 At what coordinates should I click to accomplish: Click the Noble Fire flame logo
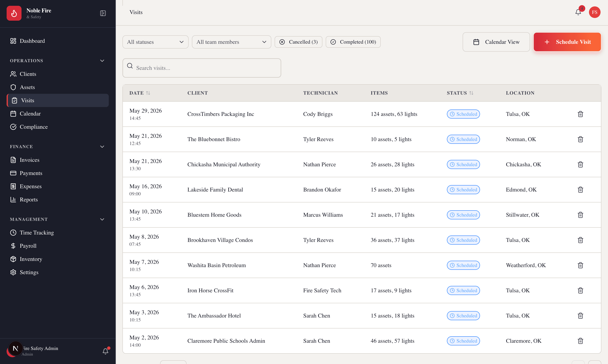pyautogui.click(x=14, y=13)
